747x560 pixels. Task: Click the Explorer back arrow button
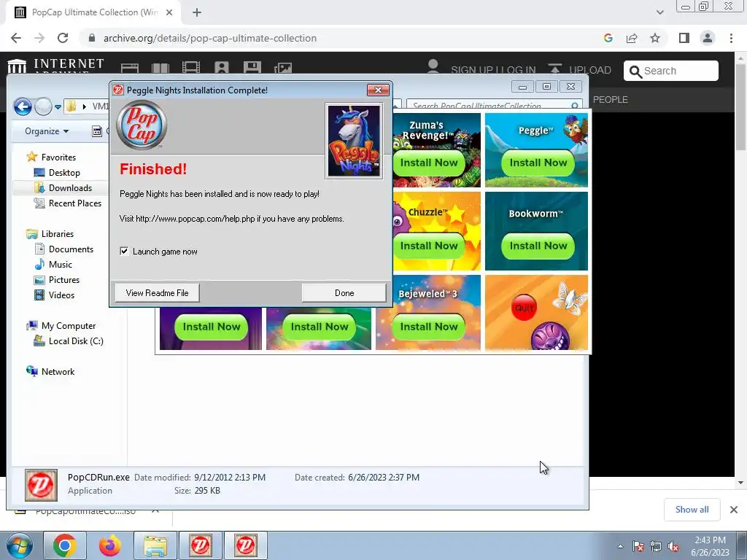(23, 106)
